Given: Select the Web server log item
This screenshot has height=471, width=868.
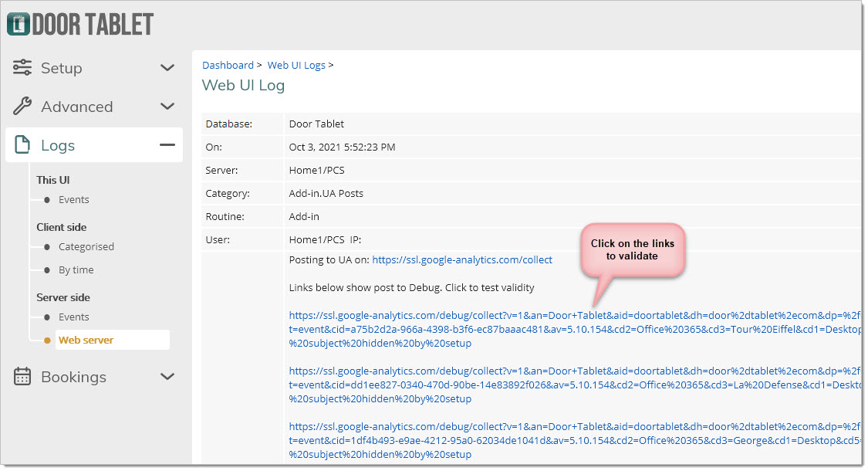Looking at the screenshot, I should 86,341.
